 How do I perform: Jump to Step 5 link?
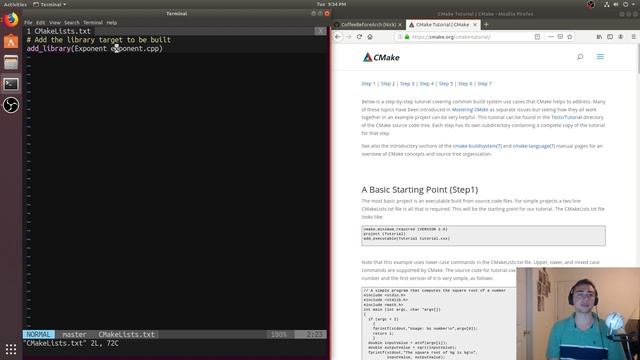click(446, 84)
